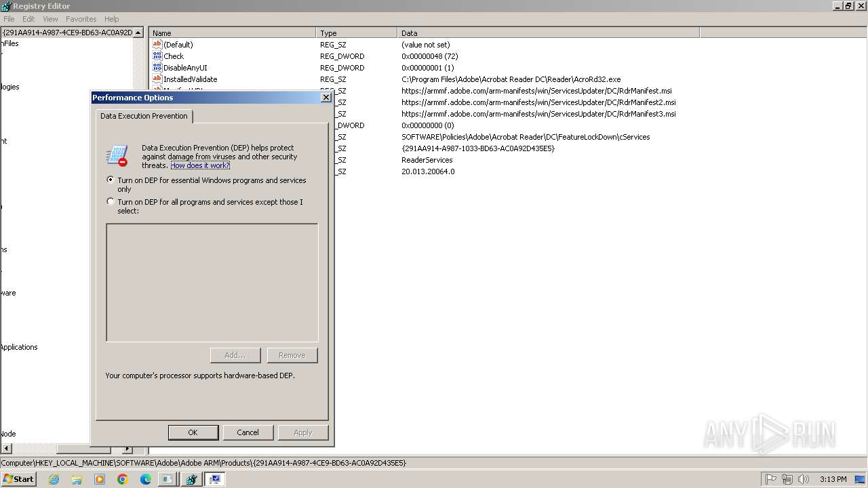Click the OK button
868x488 pixels.
tap(193, 432)
